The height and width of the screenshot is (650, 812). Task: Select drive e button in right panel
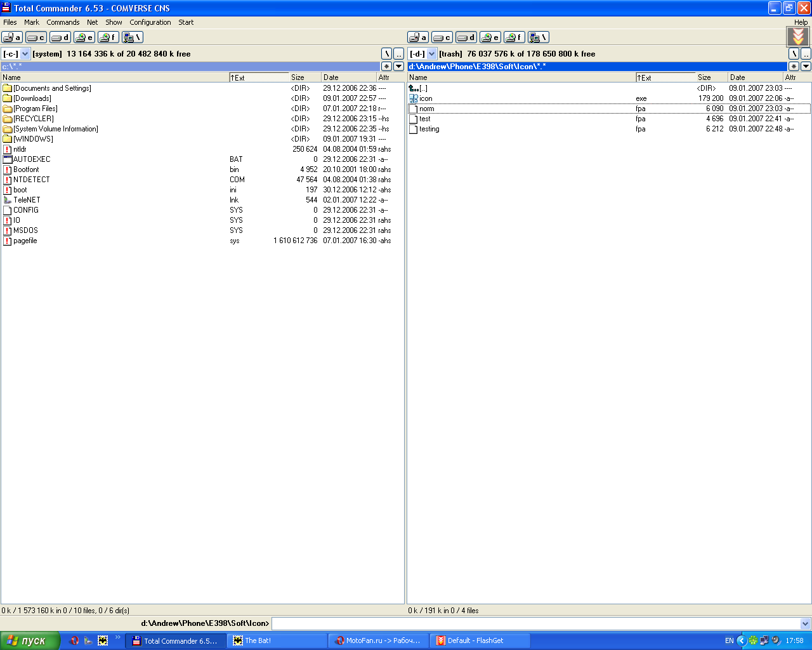(x=490, y=37)
